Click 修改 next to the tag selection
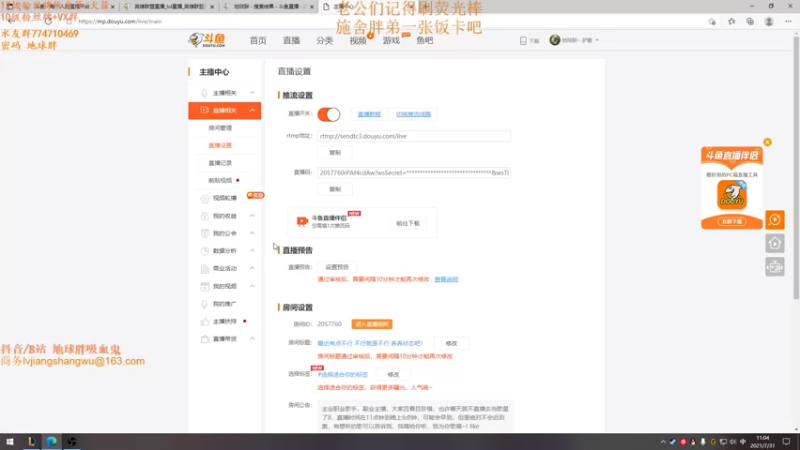800x450 pixels. [x=393, y=374]
